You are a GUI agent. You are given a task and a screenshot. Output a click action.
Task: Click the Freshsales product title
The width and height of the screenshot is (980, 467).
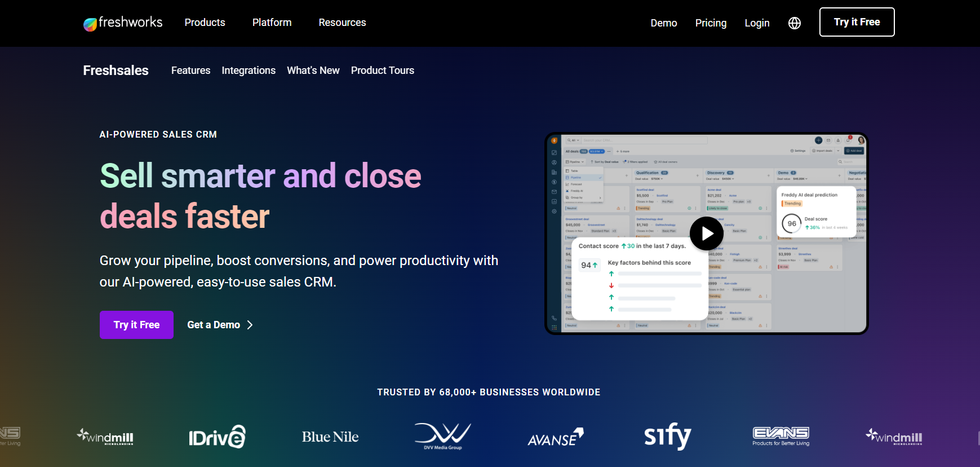(116, 71)
